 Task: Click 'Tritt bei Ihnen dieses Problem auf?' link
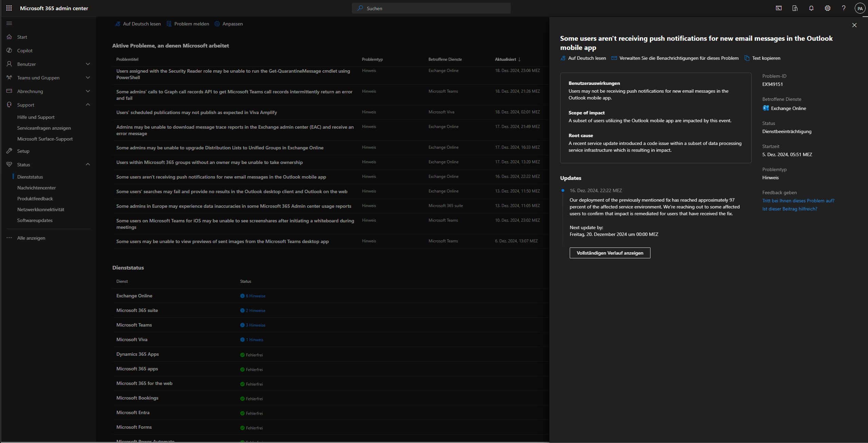pyautogui.click(x=798, y=201)
